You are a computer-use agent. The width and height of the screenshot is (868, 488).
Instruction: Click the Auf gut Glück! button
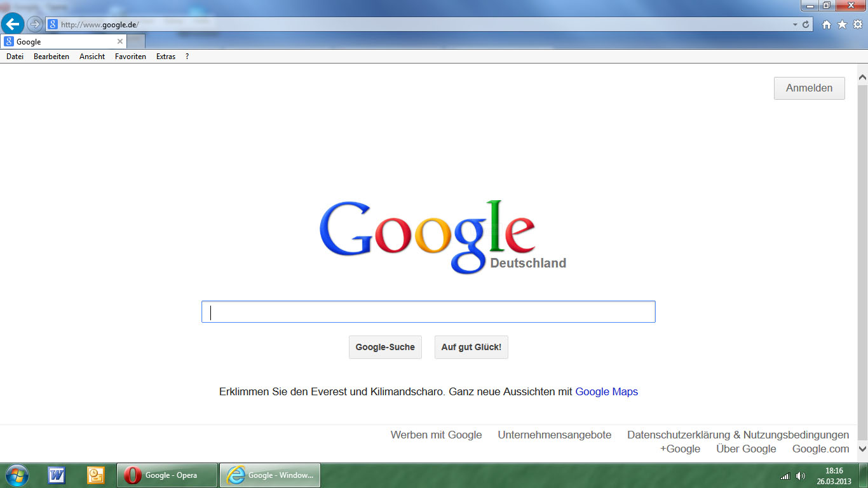(471, 348)
